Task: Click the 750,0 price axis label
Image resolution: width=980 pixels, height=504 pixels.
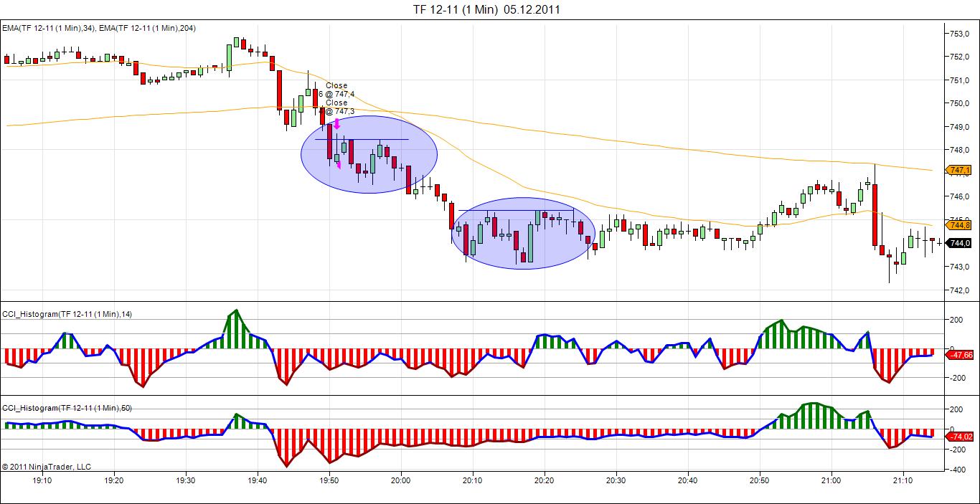Action: [960, 103]
